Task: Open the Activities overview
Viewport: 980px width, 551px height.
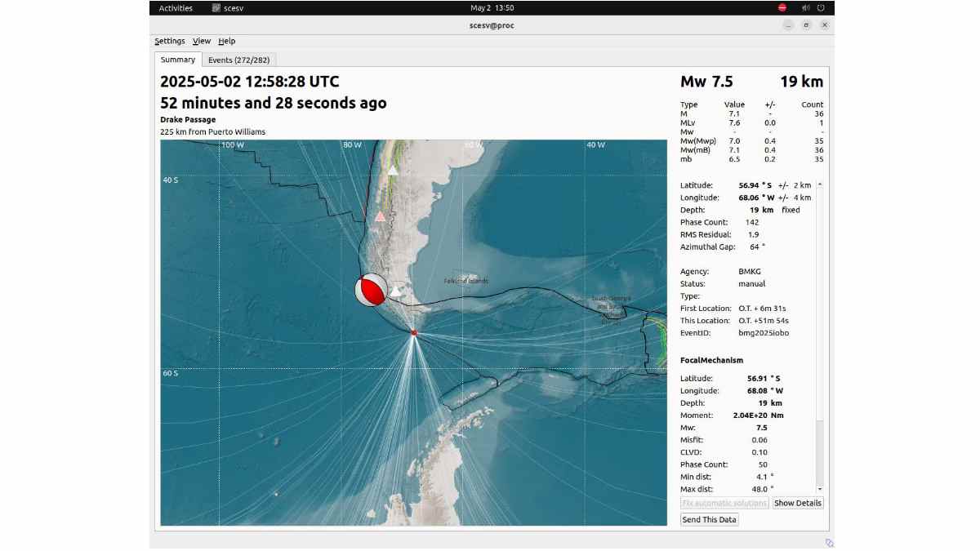Action: [x=176, y=8]
